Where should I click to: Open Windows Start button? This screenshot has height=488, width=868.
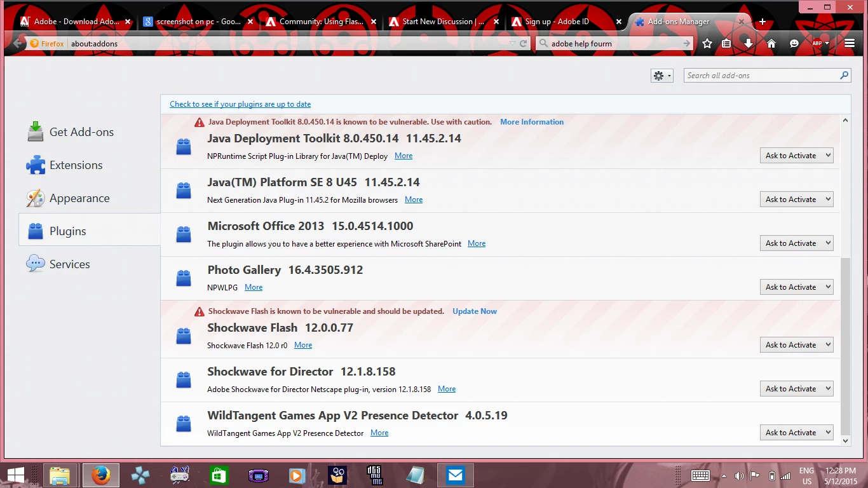click(x=16, y=475)
